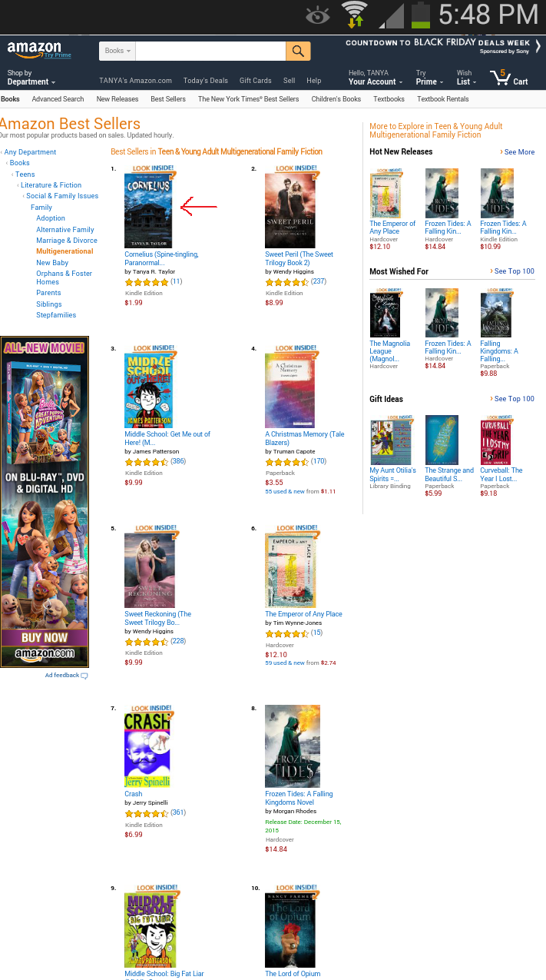Open the Books search category dropdown

point(118,51)
